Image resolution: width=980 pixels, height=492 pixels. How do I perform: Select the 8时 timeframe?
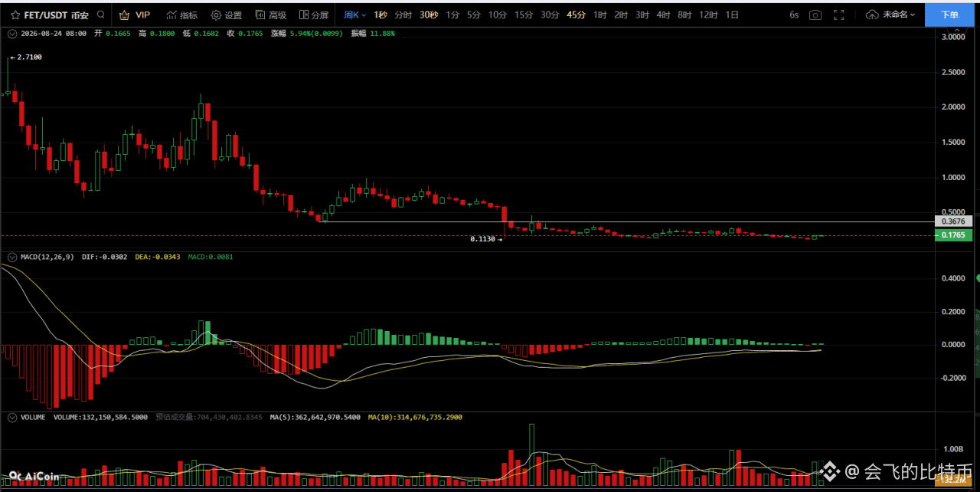coord(684,15)
